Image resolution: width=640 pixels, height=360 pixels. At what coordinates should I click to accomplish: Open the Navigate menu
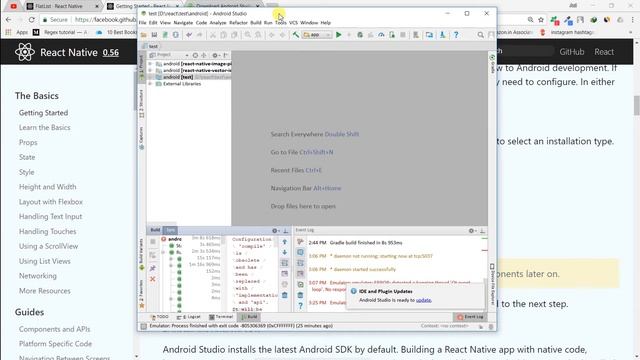[183, 23]
